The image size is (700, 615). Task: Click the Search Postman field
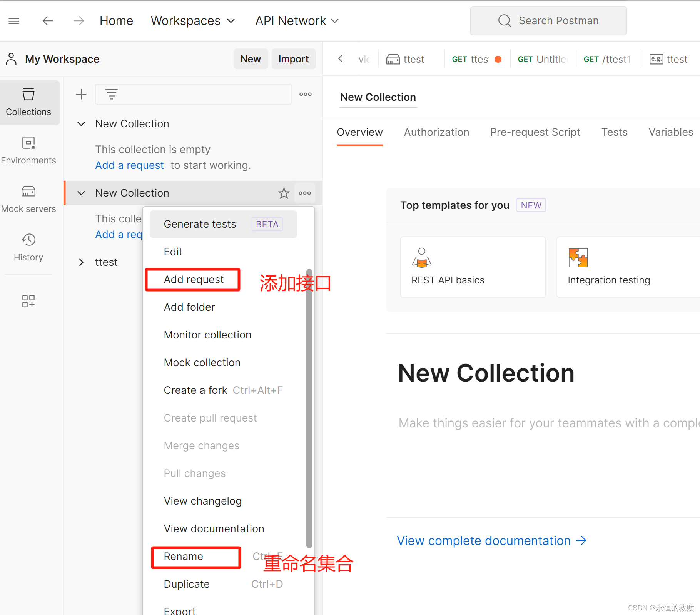pyautogui.click(x=548, y=21)
